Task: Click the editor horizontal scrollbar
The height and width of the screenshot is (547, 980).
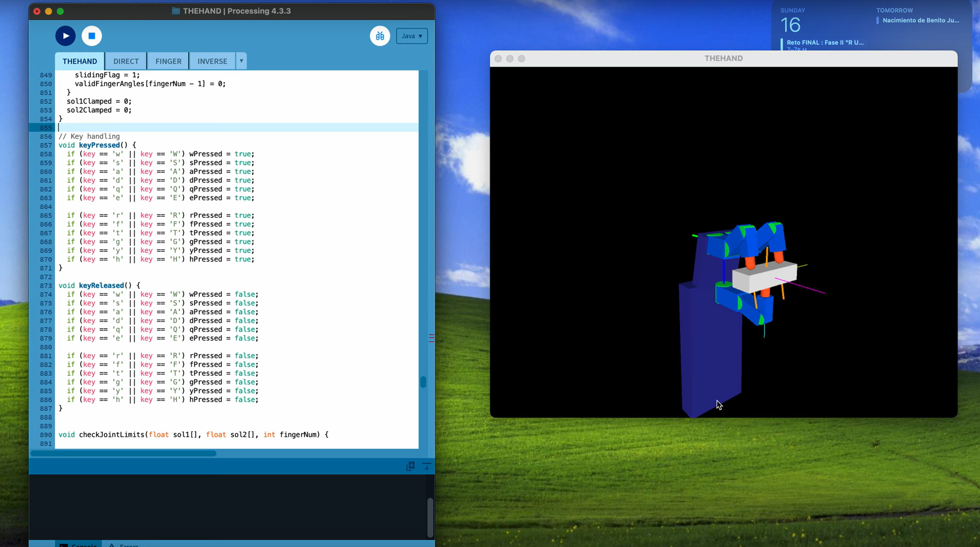Action: pos(123,453)
